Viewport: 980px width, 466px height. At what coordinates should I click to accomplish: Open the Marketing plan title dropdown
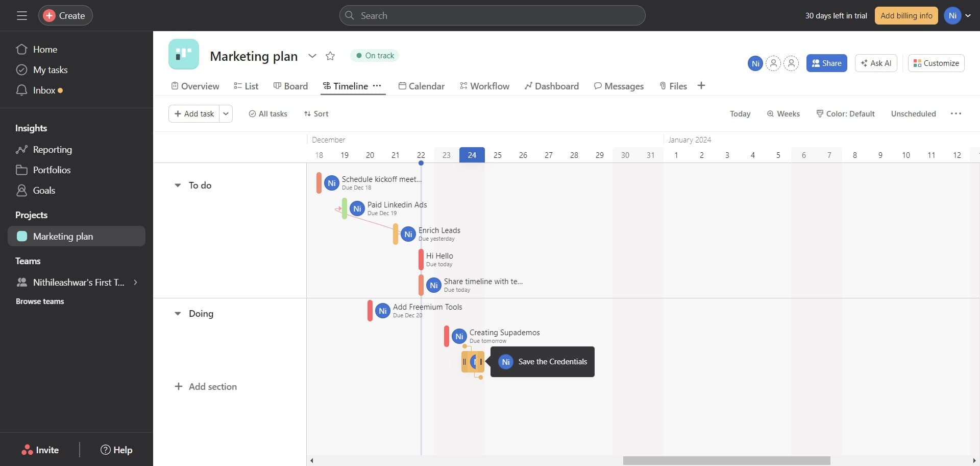(312, 56)
